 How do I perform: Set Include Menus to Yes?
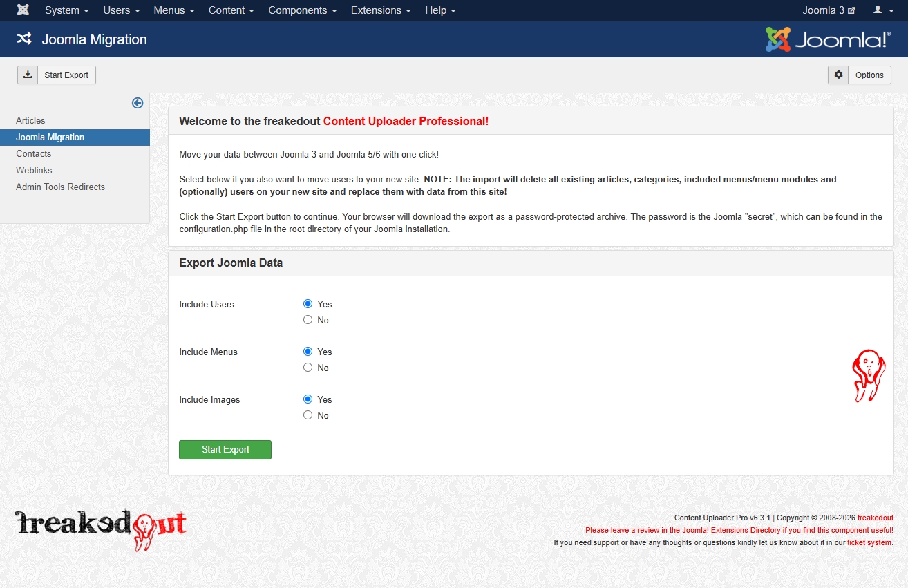[x=308, y=352]
